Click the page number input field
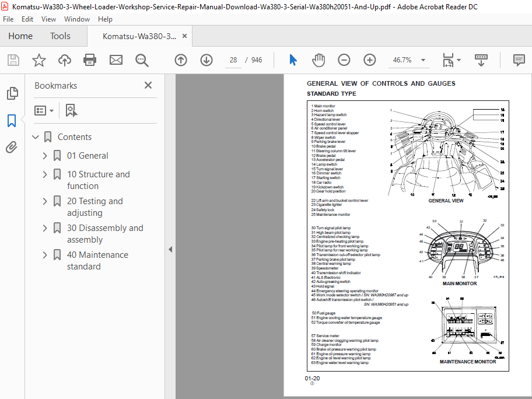Image resolution: width=532 pixels, height=399 pixels. coord(233,60)
